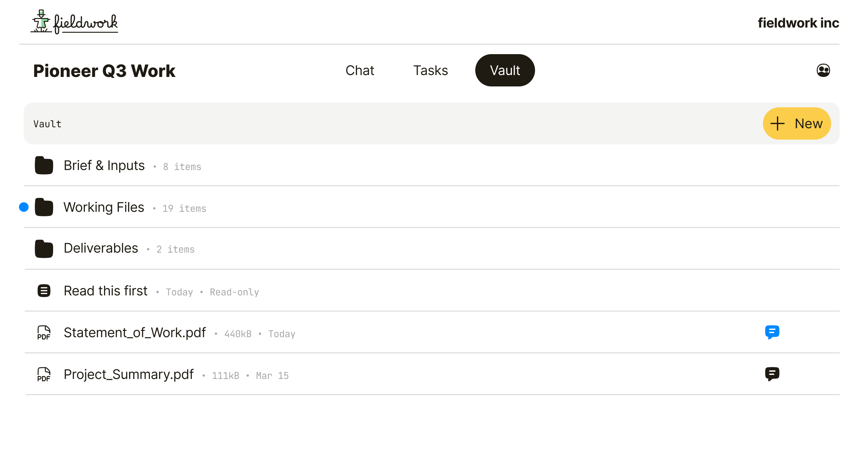Select the read-only note Read this first
The height and width of the screenshot is (454, 868).
(106, 291)
